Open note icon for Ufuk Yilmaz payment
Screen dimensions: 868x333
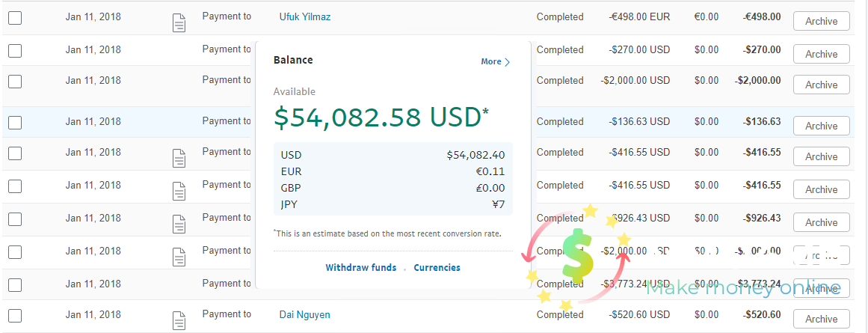coord(179,23)
